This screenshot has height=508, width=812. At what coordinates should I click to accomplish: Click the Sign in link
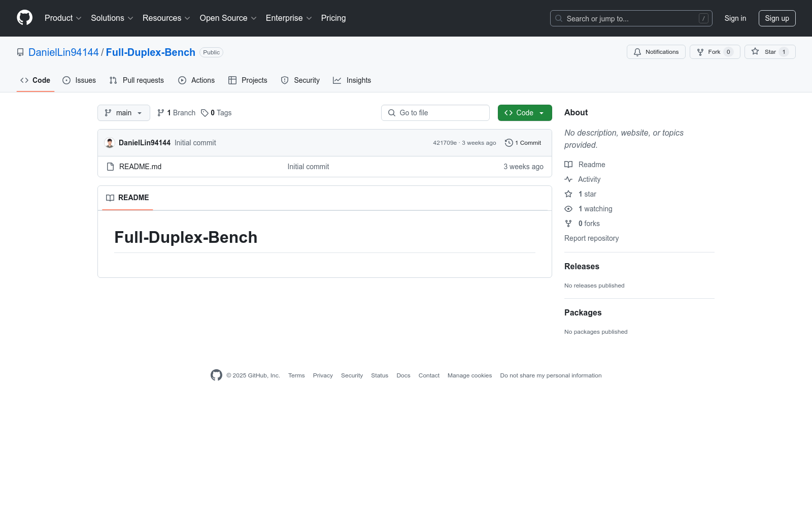[x=735, y=18]
